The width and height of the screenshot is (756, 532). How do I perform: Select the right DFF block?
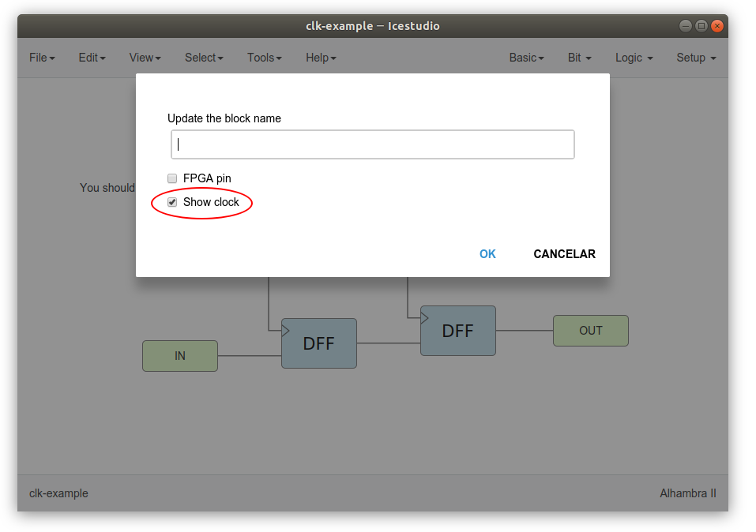(x=458, y=331)
